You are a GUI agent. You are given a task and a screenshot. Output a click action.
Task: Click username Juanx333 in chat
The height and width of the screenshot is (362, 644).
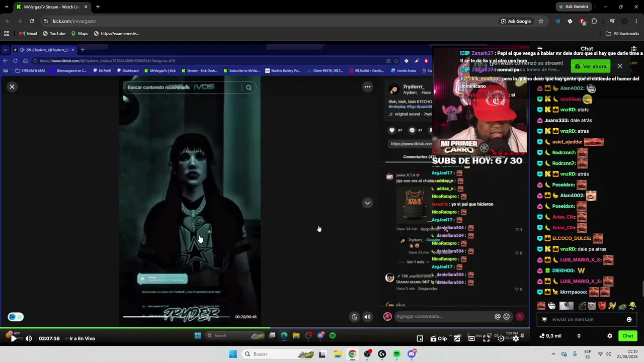tap(556, 121)
